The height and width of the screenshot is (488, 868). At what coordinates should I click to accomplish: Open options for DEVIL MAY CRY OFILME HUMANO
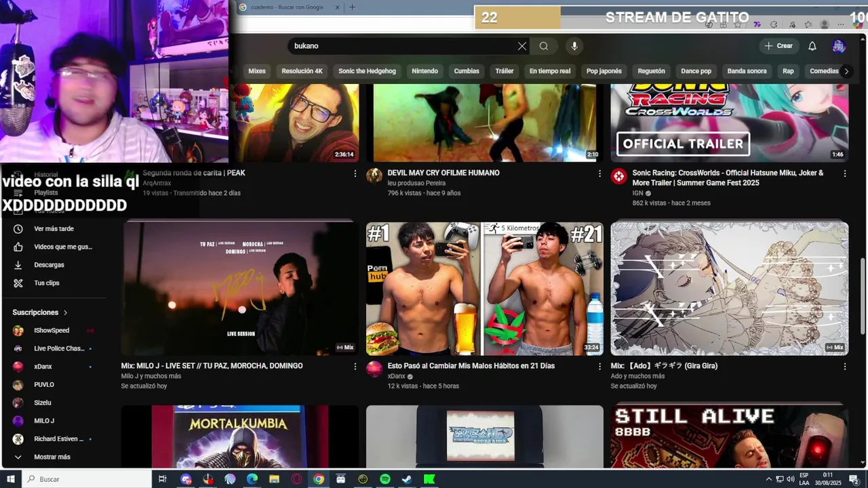tap(599, 174)
